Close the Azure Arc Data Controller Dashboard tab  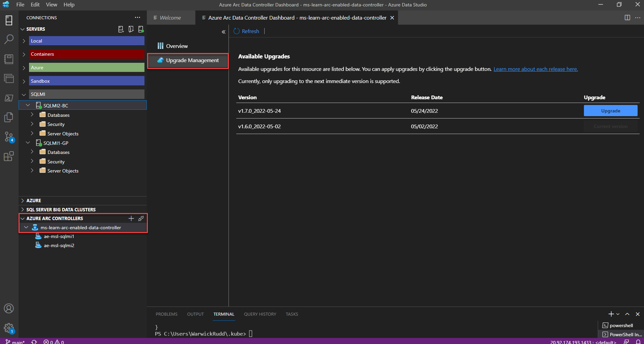392,18
